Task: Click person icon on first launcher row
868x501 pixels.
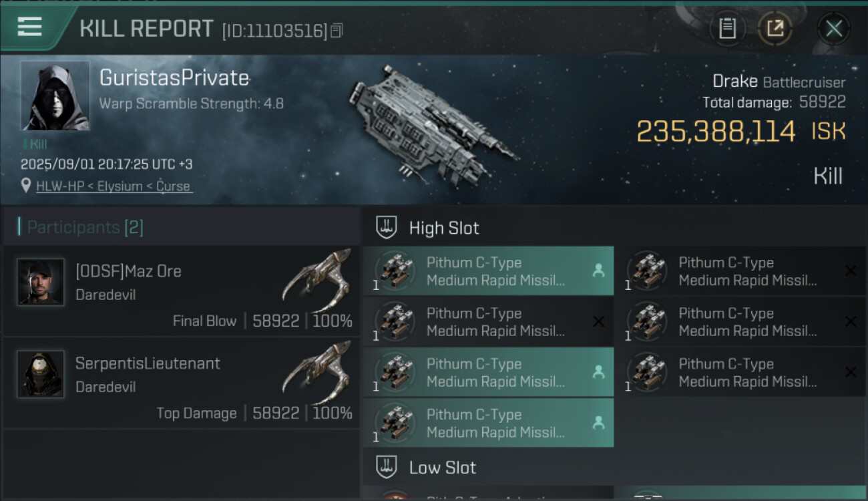Action: pos(598,271)
